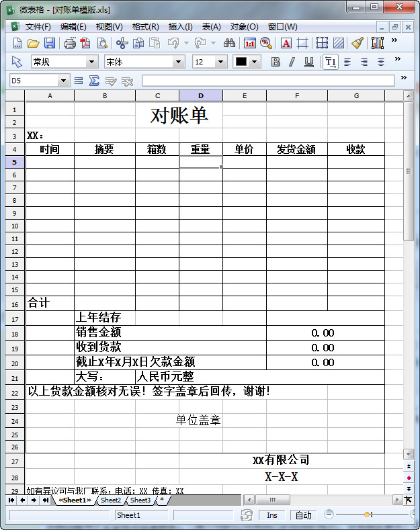420x530 pixels.
Task: Copy the selection with the copy icon
Action: 138,43
